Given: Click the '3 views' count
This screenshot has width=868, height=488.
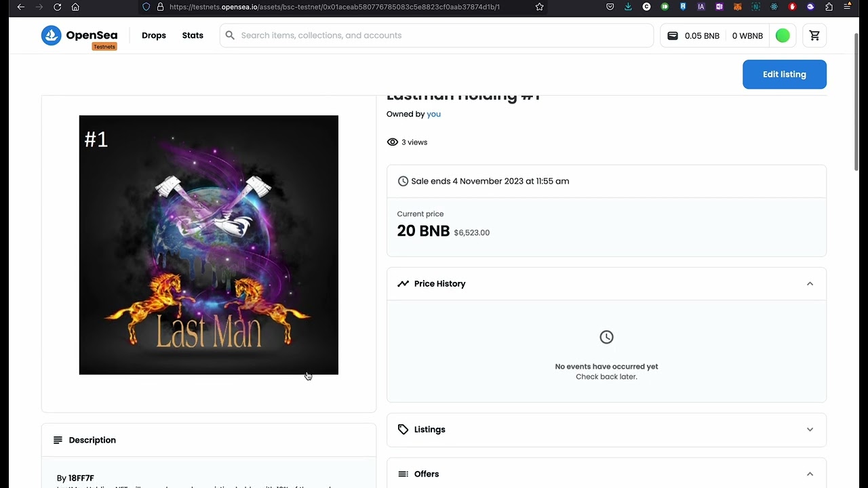Looking at the screenshot, I should (x=414, y=142).
